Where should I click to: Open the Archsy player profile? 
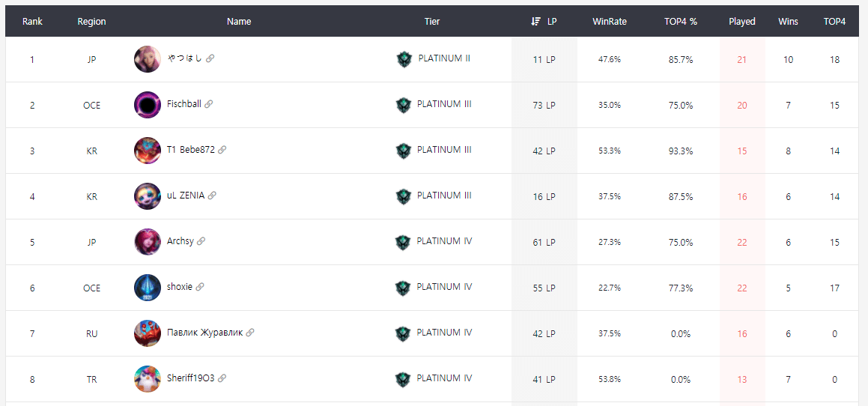180,241
